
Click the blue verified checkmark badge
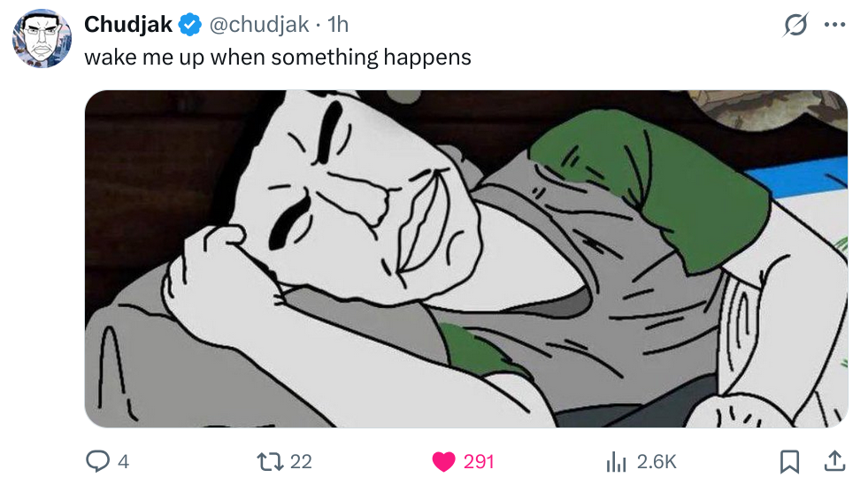pos(189,26)
